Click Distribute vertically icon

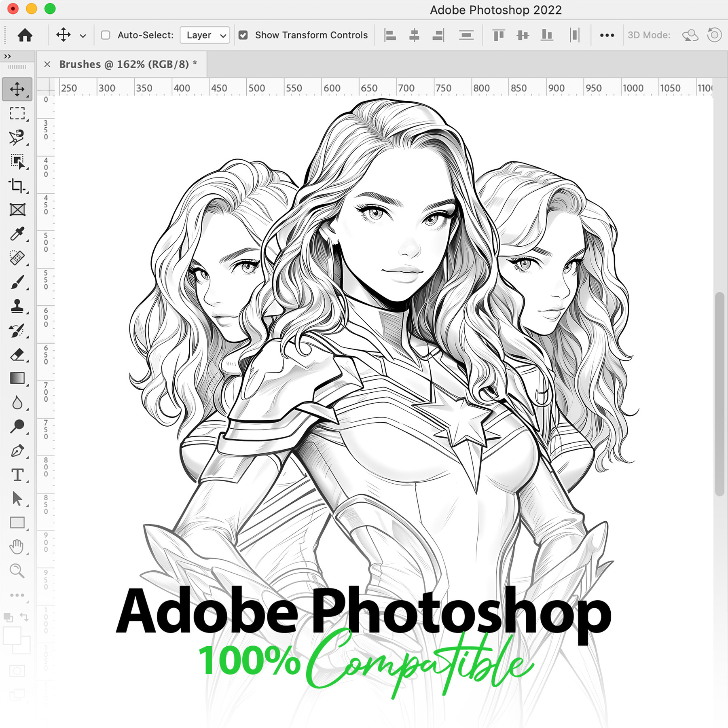[466, 35]
